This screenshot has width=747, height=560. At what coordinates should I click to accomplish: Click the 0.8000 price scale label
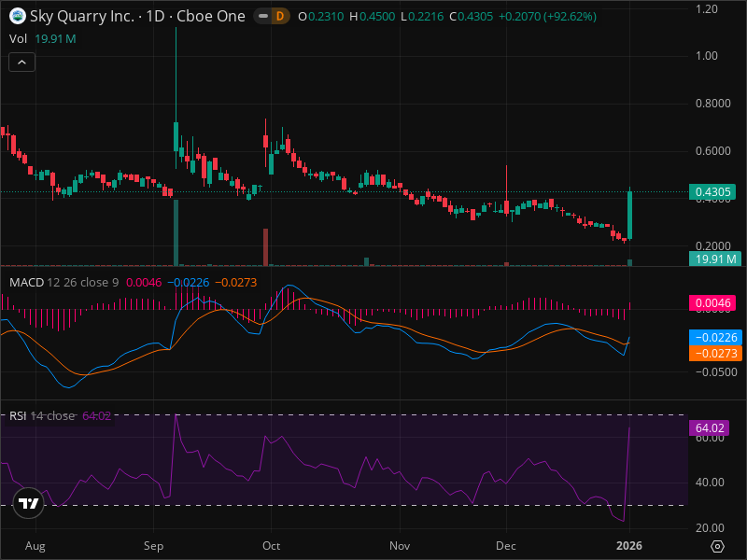point(712,104)
